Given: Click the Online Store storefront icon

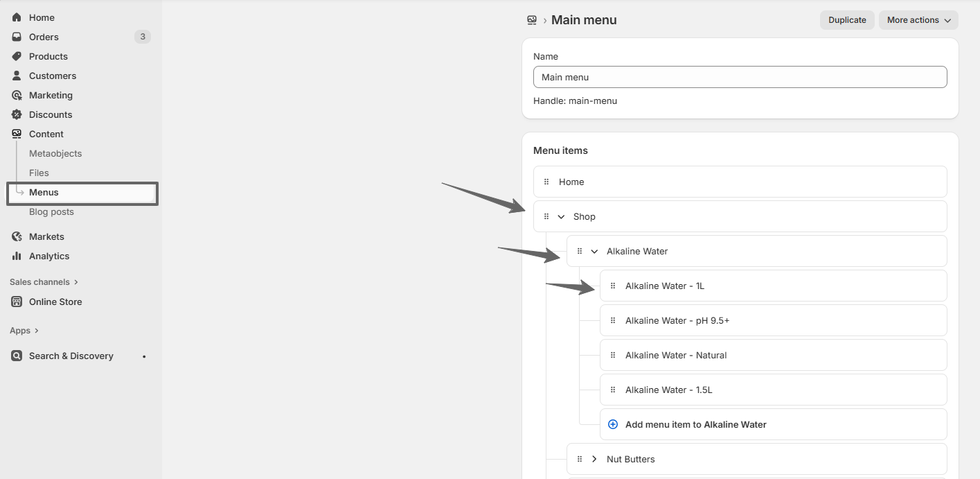Looking at the screenshot, I should coord(16,302).
